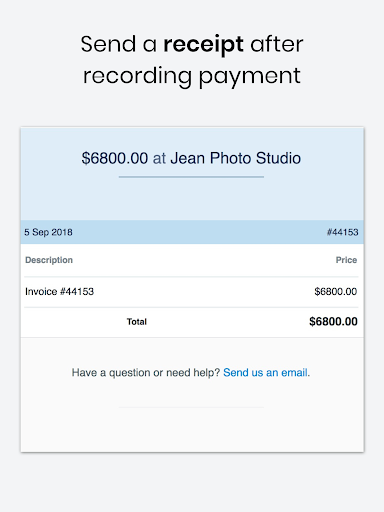Click 'Jean Photo Studio' business name
The width and height of the screenshot is (384, 512).
tap(236, 158)
